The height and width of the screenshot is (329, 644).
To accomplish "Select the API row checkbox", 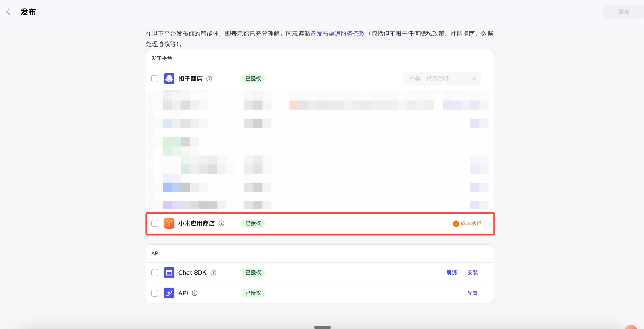I will 155,293.
